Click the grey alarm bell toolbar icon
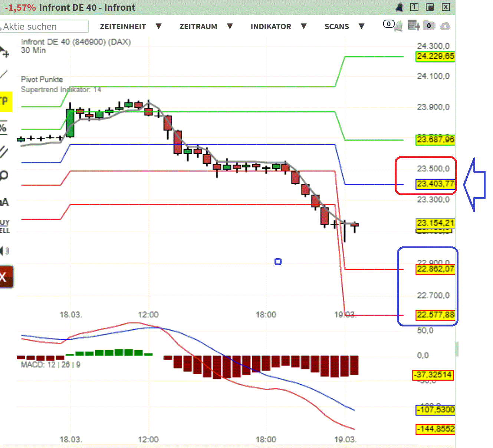Screen dimensions: 493x448 [398, 26]
